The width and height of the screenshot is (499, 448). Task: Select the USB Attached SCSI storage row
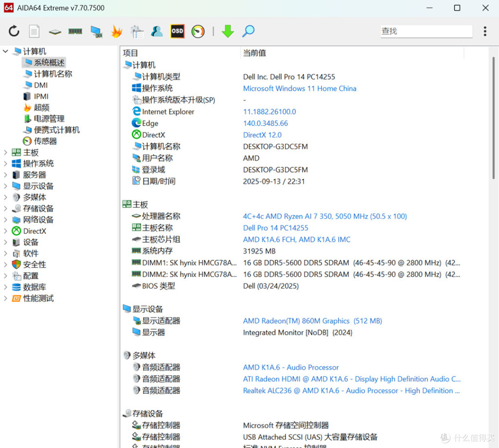pyautogui.click(x=291, y=437)
